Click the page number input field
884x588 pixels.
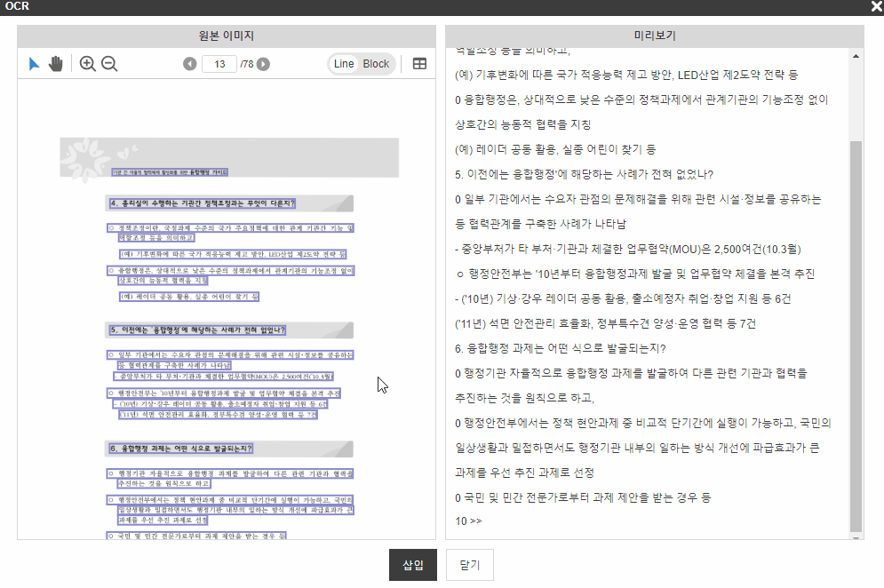[x=219, y=64]
